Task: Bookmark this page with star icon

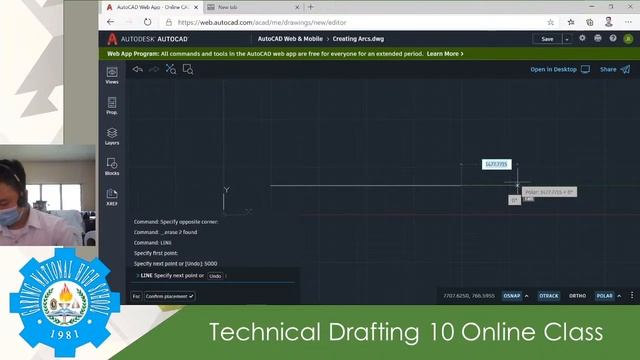Action: (x=551, y=22)
